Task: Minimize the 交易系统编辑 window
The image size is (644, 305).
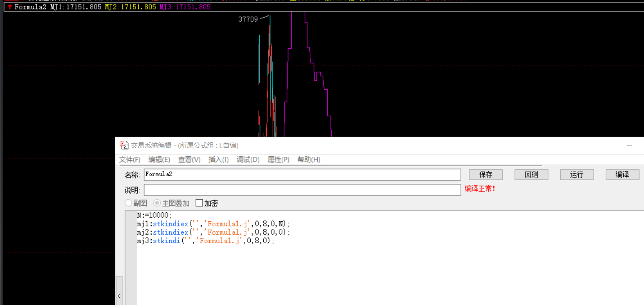Action: [630, 146]
